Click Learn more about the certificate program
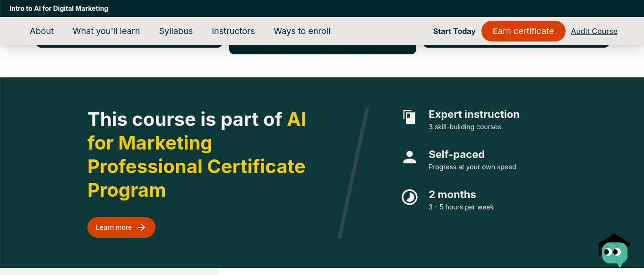644x275 pixels. coord(121,227)
